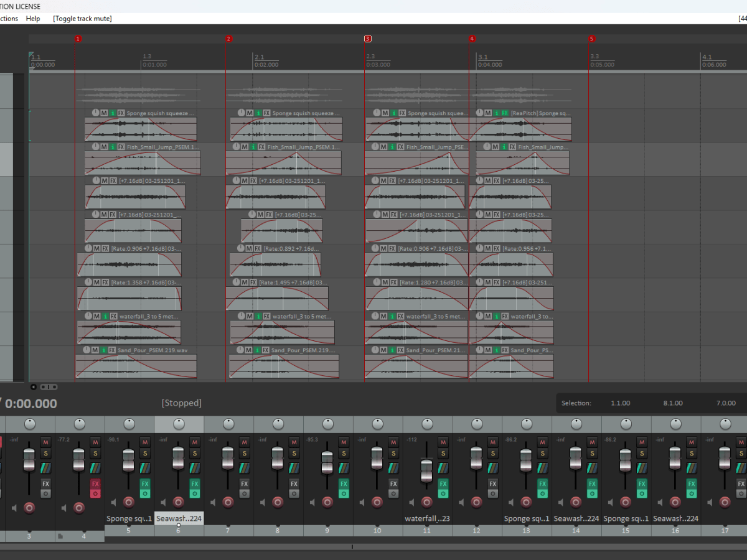The height and width of the screenshot is (560, 747).
Task: Click the speaker icon on track 7 strip
Action: pos(212,502)
